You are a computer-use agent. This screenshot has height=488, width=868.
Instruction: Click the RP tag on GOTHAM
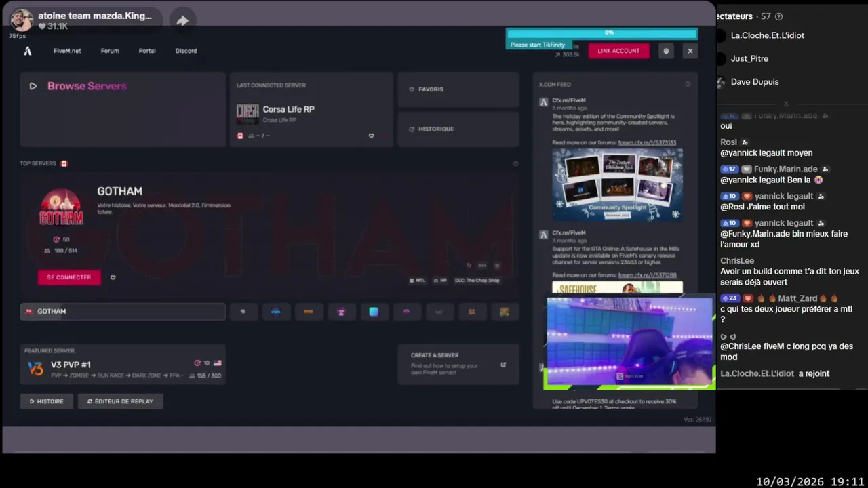pyautogui.click(x=440, y=280)
